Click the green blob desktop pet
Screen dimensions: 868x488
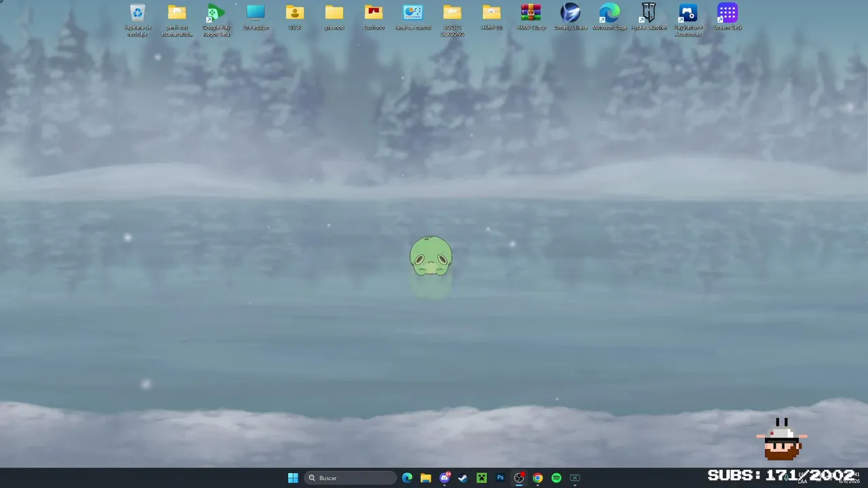[431, 256]
